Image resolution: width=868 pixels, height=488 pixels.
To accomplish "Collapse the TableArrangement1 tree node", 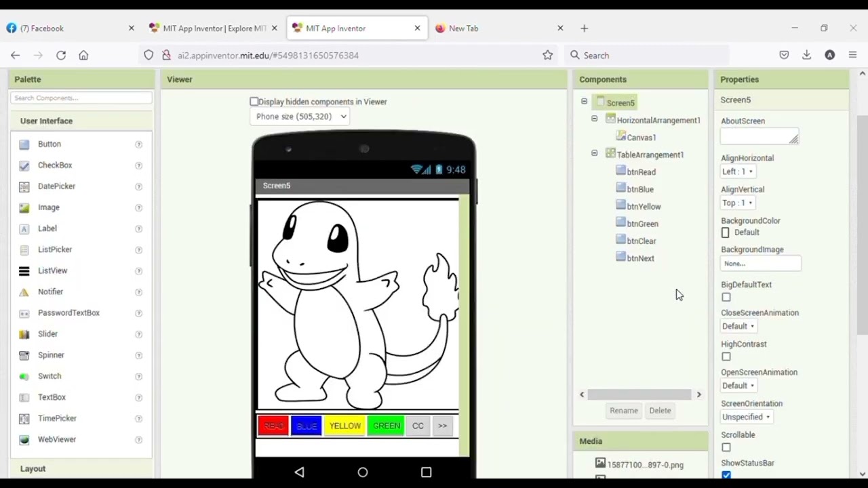I will coord(594,154).
